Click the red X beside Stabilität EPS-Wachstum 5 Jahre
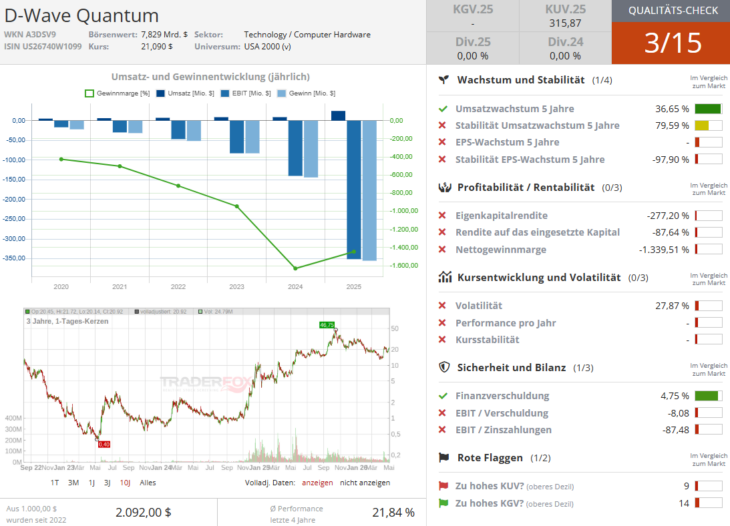The image size is (730, 526). (x=442, y=159)
